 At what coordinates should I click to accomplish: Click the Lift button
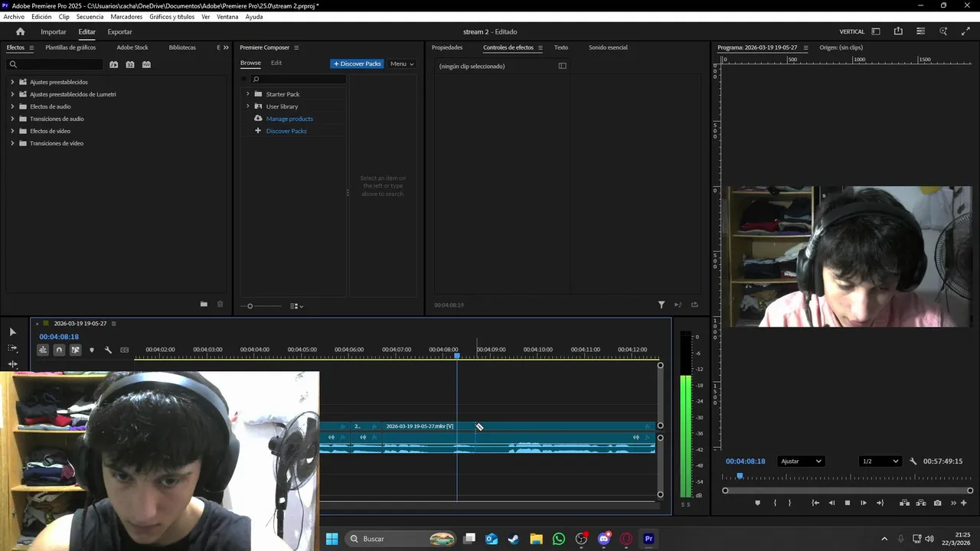pyautogui.click(x=904, y=503)
